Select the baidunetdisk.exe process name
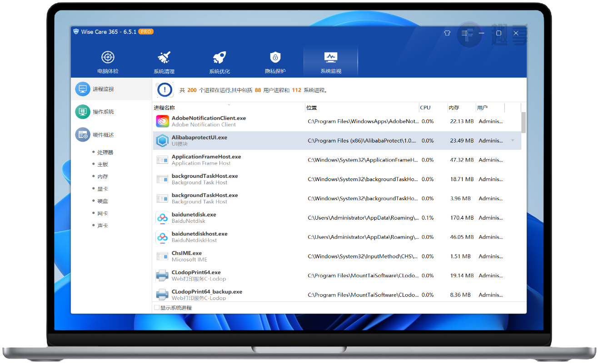Image resolution: width=598 pixels, height=364 pixels. point(194,215)
